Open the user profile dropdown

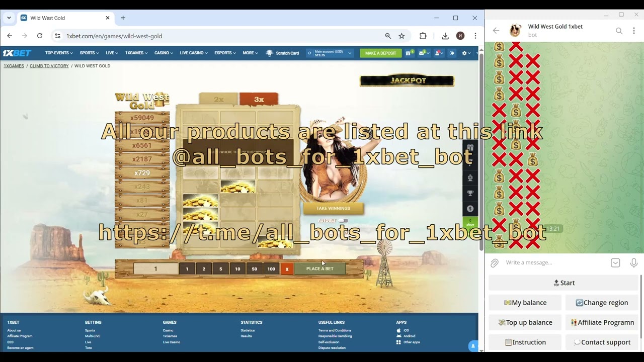[x=439, y=53]
